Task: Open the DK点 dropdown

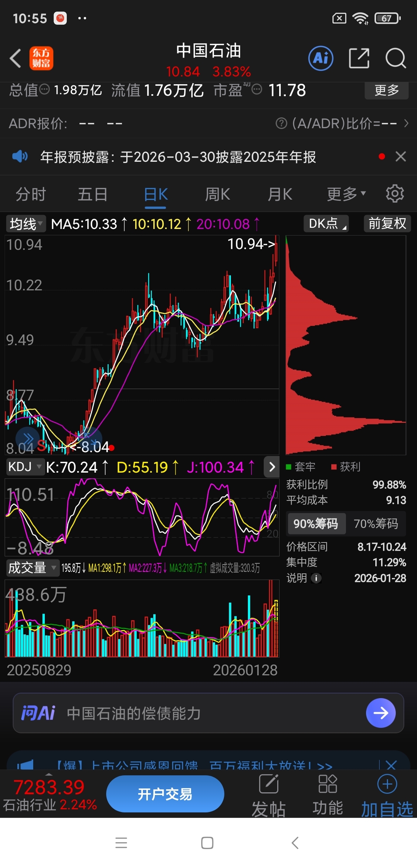Action: click(x=326, y=224)
